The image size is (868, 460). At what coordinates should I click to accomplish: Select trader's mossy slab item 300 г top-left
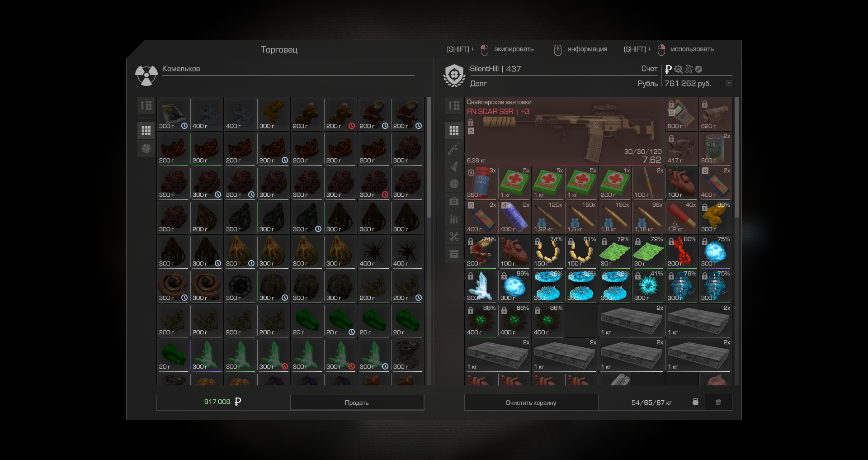[173, 114]
